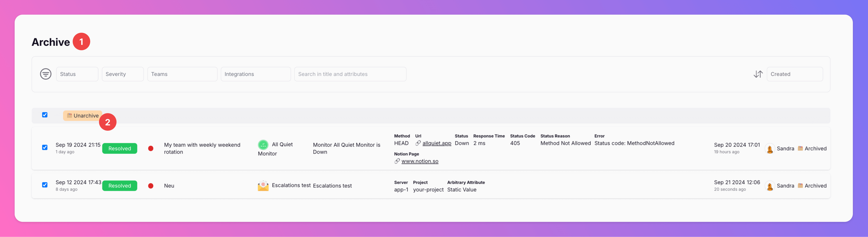Toggle the select-all checkbox in header row
The image size is (868, 237).
[45, 115]
